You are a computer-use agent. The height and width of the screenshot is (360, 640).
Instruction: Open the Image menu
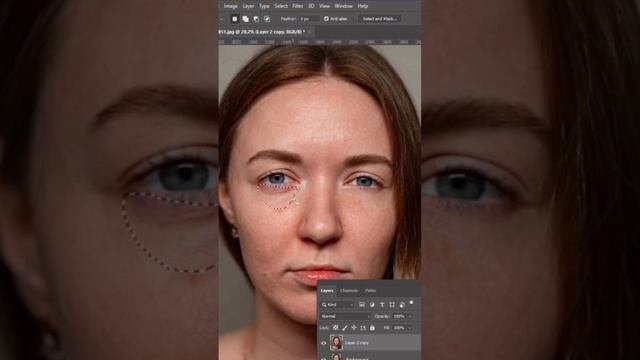click(231, 6)
